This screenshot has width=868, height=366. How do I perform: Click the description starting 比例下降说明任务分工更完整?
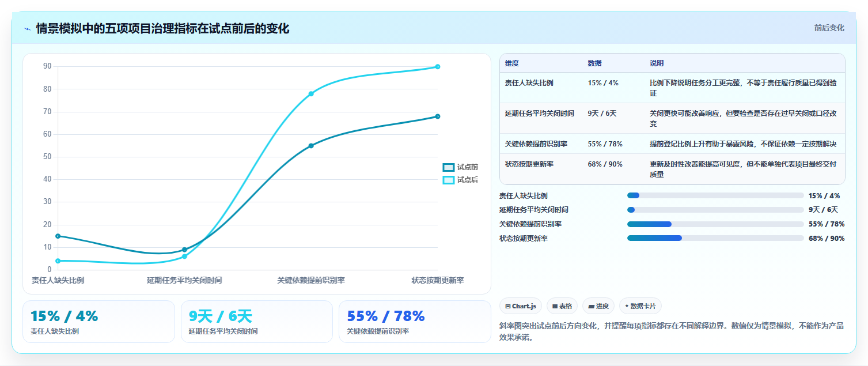pos(743,88)
